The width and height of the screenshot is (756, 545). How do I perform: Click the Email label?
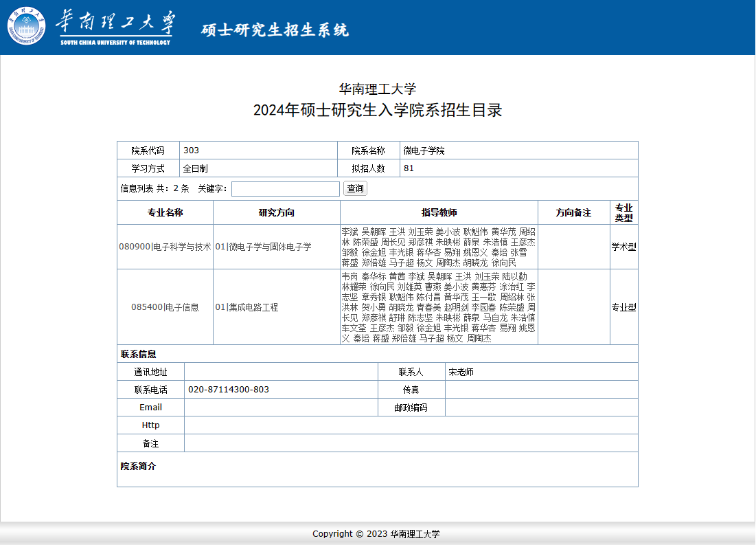[150, 407]
